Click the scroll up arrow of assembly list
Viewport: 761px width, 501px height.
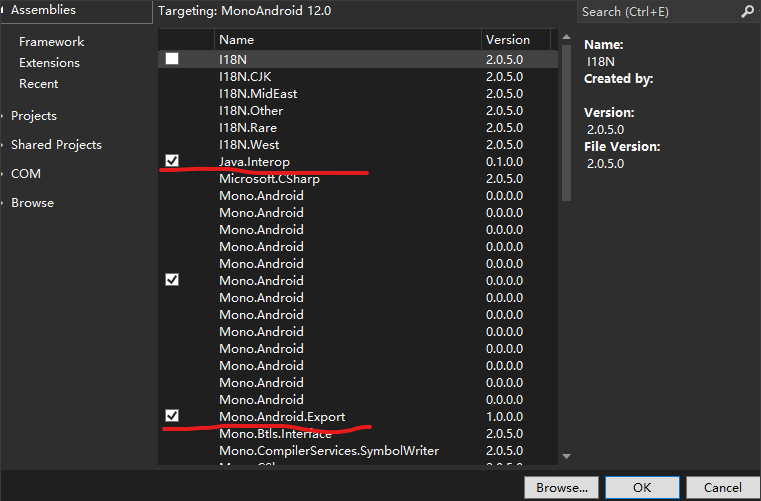click(566, 37)
